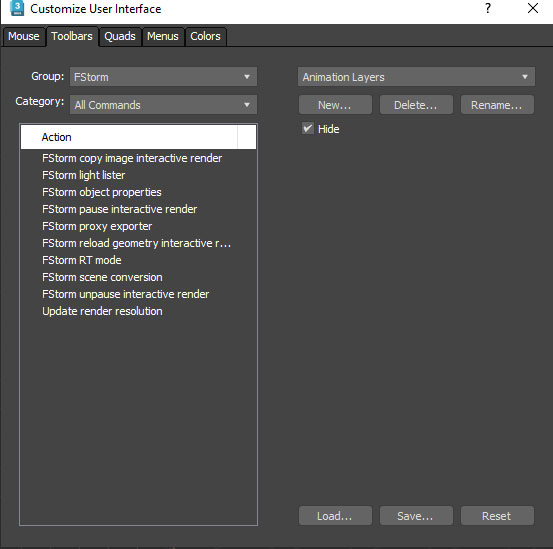Click the Action column header
553x549 pixels.
pyautogui.click(x=129, y=137)
